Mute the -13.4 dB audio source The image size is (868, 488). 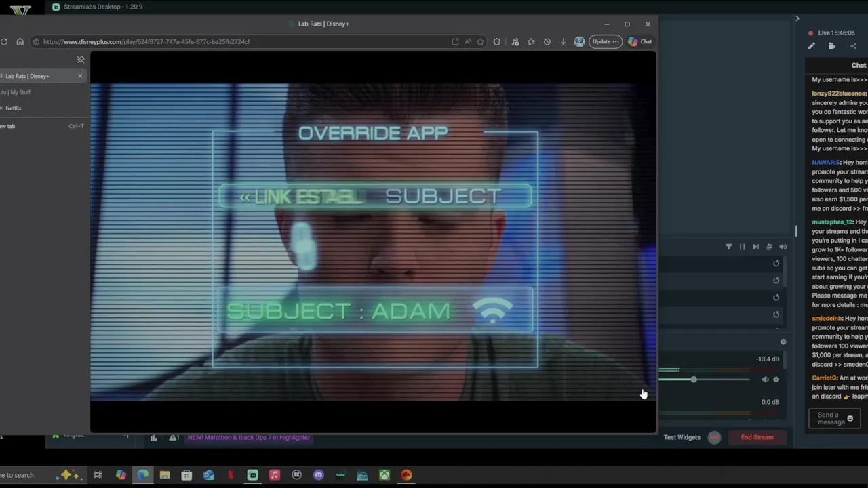(x=766, y=380)
